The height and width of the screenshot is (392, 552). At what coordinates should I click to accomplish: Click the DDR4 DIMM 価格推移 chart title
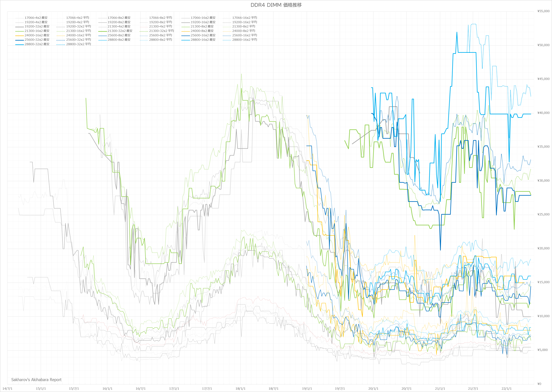tap(276, 5)
